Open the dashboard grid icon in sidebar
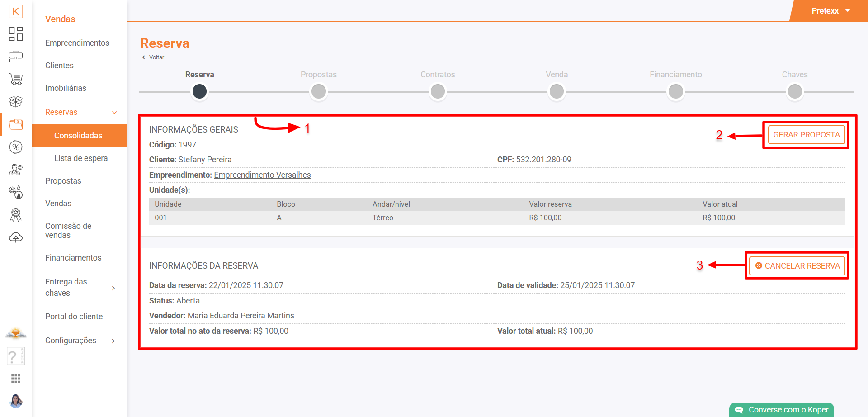This screenshot has width=868, height=417. point(16,34)
